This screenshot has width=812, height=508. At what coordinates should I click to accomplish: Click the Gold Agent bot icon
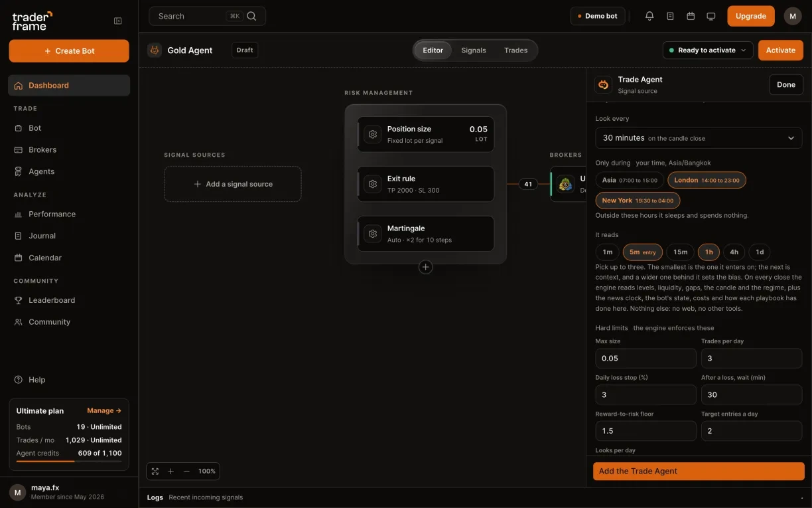tap(155, 50)
